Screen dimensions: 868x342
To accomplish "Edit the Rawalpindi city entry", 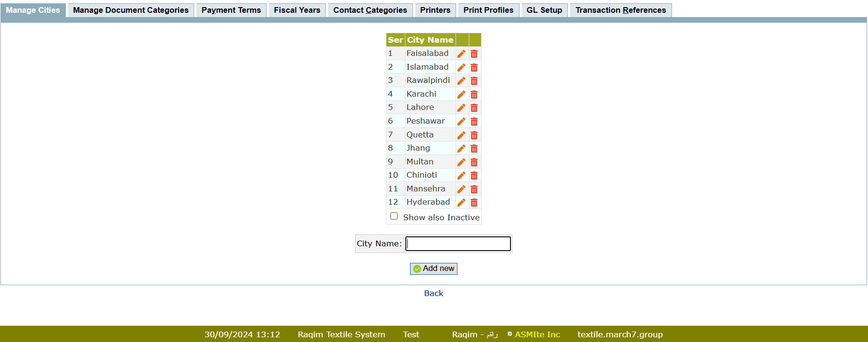I will coord(461,81).
